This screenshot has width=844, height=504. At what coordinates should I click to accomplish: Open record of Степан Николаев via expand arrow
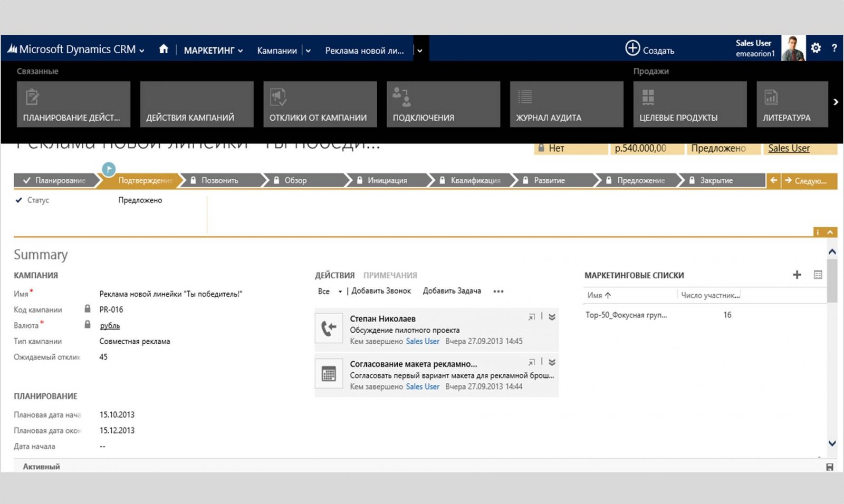pyautogui.click(x=531, y=316)
